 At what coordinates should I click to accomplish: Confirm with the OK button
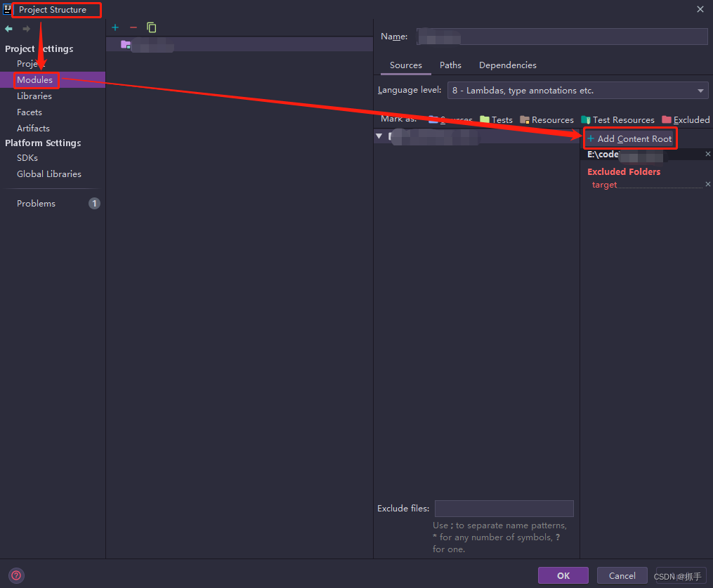click(563, 575)
